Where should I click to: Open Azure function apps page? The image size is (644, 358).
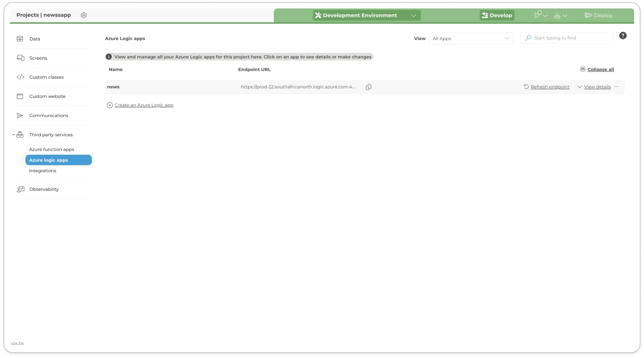click(51, 149)
